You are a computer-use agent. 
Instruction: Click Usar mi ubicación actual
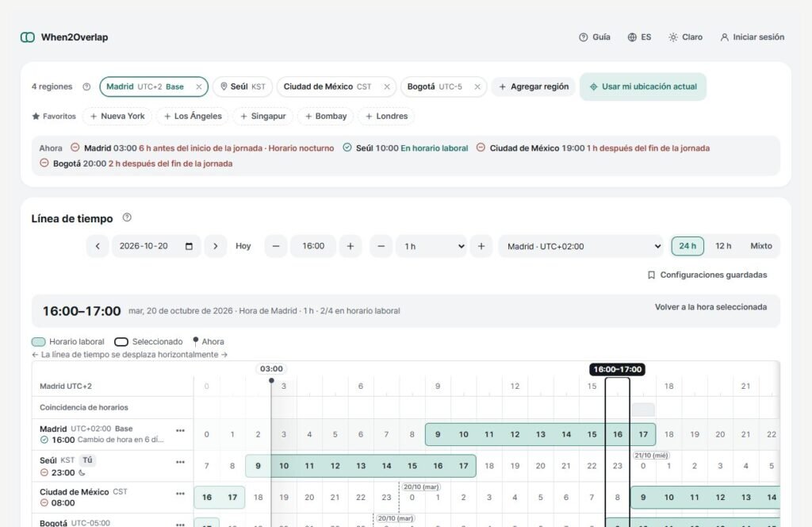tap(643, 87)
